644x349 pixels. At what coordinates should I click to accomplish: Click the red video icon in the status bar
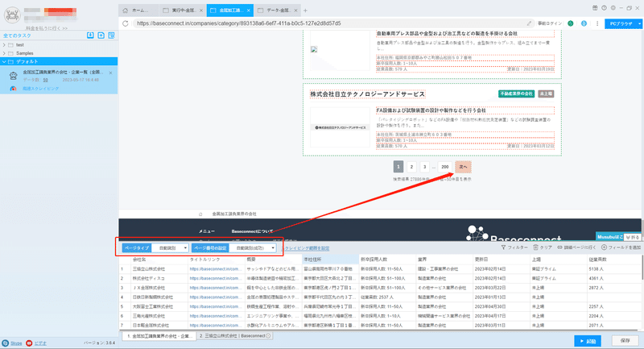click(29, 343)
